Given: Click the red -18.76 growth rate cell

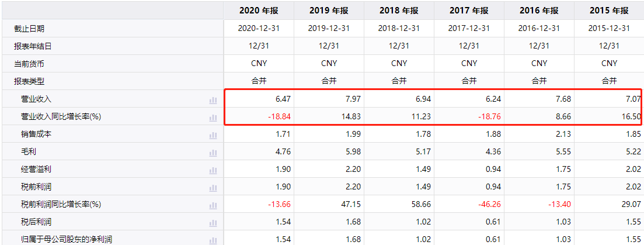Looking at the screenshot, I should click(x=489, y=117).
